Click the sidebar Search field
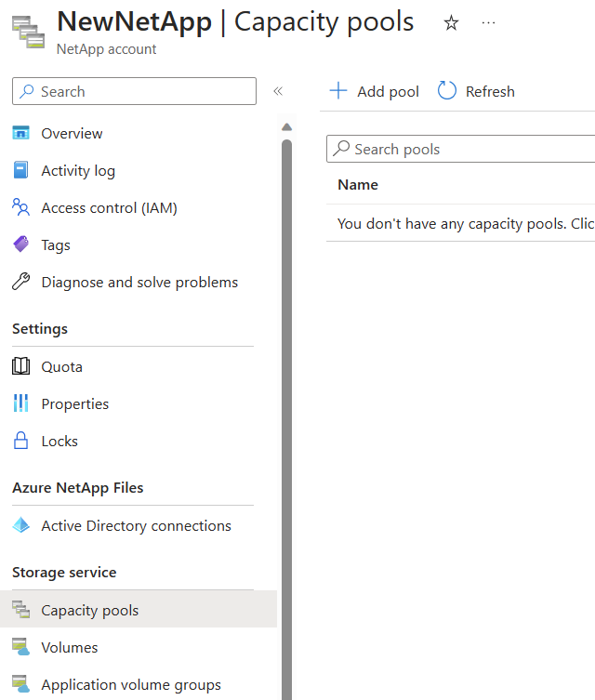Viewport: 595px width, 700px height. click(135, 91)
